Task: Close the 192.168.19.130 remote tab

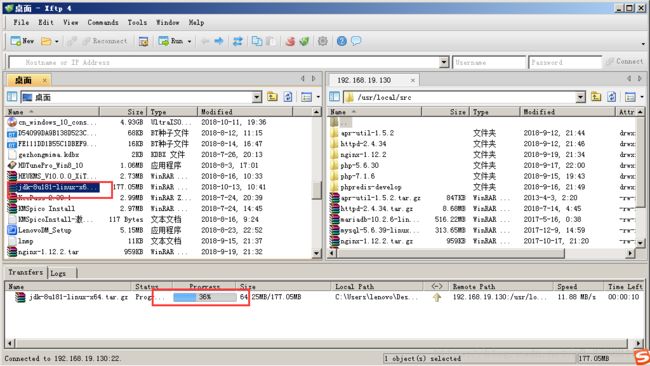Action: pos(412,80)
